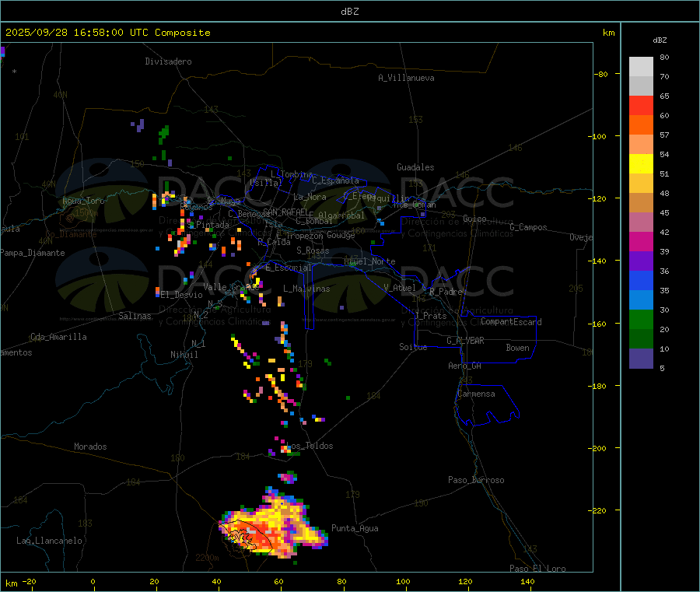
Task: Click the timestamp 2025/09/28 16:58:00 UTC Composite
Action: 107,33
